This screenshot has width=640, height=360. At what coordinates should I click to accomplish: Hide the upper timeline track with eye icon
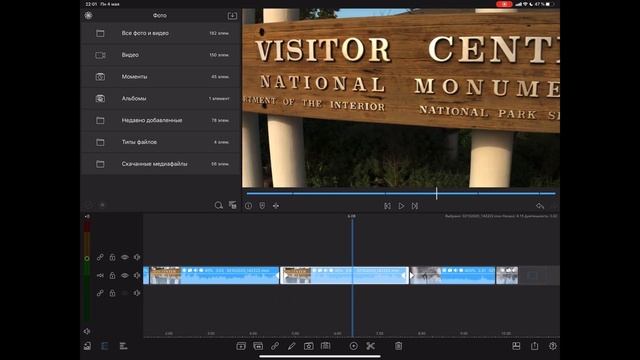point(124,257)
